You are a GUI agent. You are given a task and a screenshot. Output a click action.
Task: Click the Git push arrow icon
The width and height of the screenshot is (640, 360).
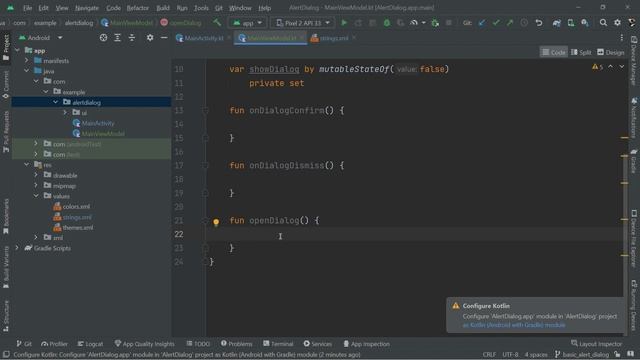tap(510, 23)
